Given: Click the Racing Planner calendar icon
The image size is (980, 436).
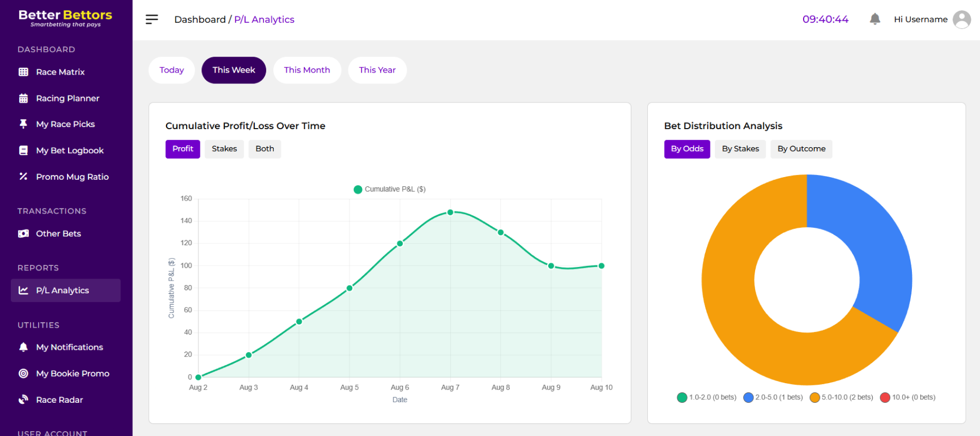Looking at the screenshot, I should [23, 99].
